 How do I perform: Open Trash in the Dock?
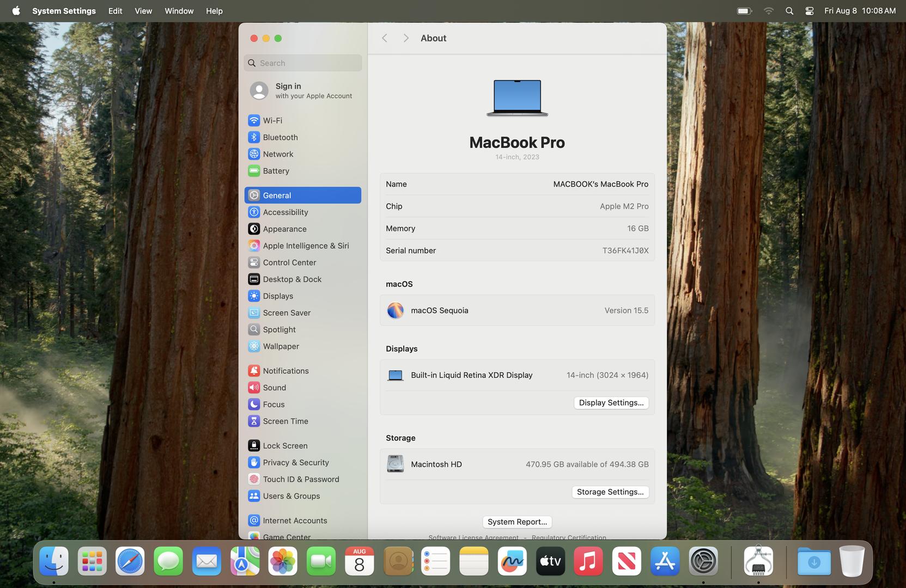point(852,561)
